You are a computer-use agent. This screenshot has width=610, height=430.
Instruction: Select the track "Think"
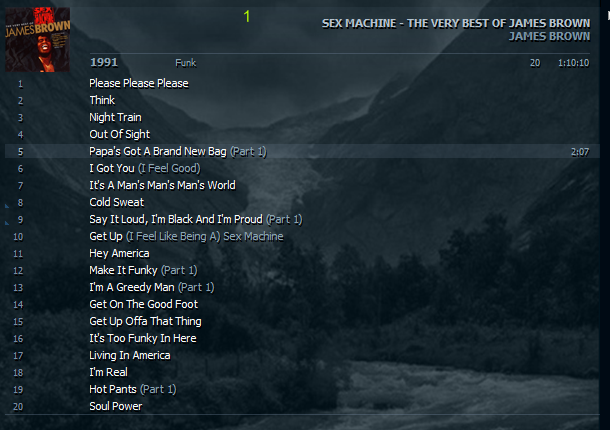point(102,100)
